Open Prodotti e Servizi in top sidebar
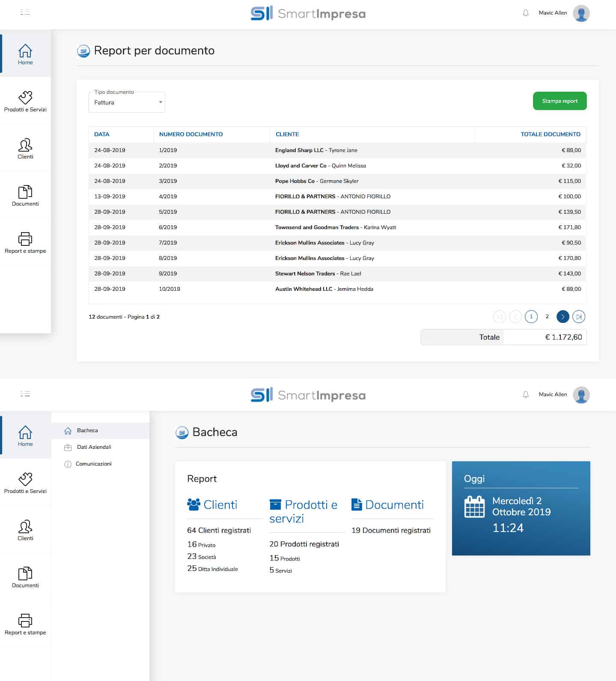This screenshot has height=681, width=616. click(25, 101)
